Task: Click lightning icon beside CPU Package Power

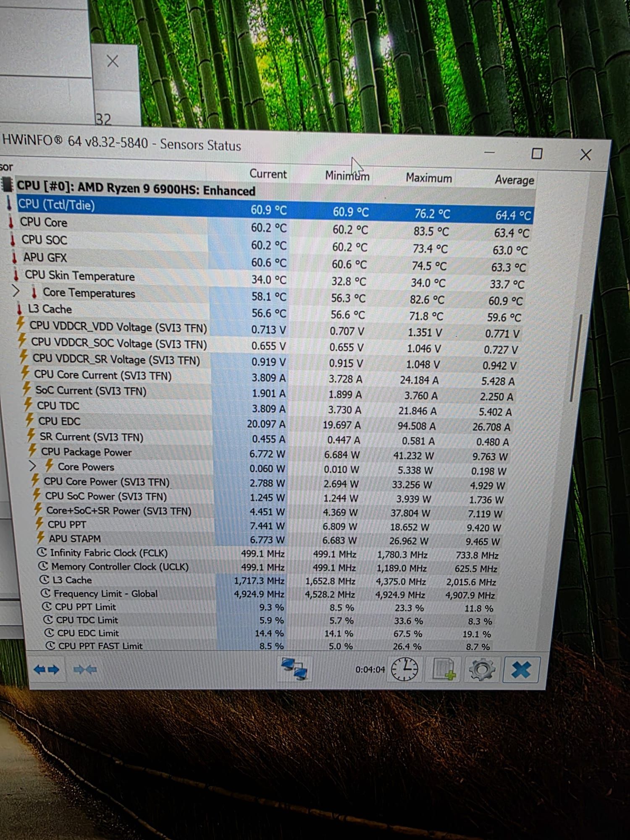Action: click(x=32, y=450)
